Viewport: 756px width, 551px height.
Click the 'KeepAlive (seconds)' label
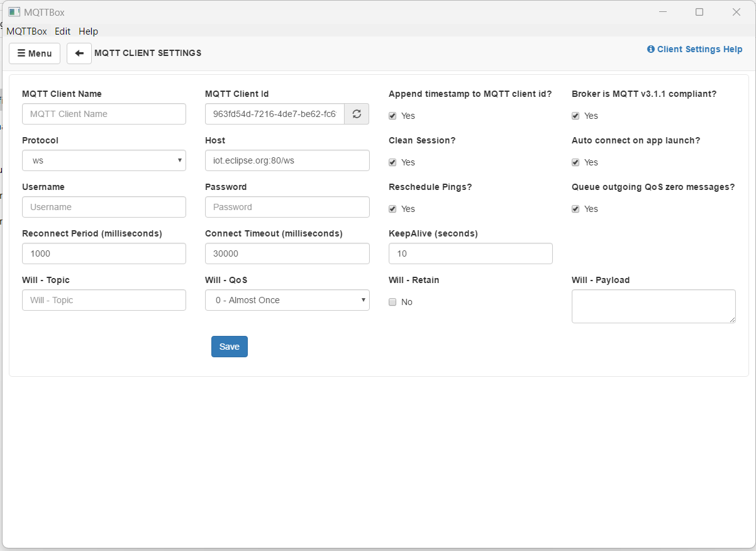(x=433, y=233)
